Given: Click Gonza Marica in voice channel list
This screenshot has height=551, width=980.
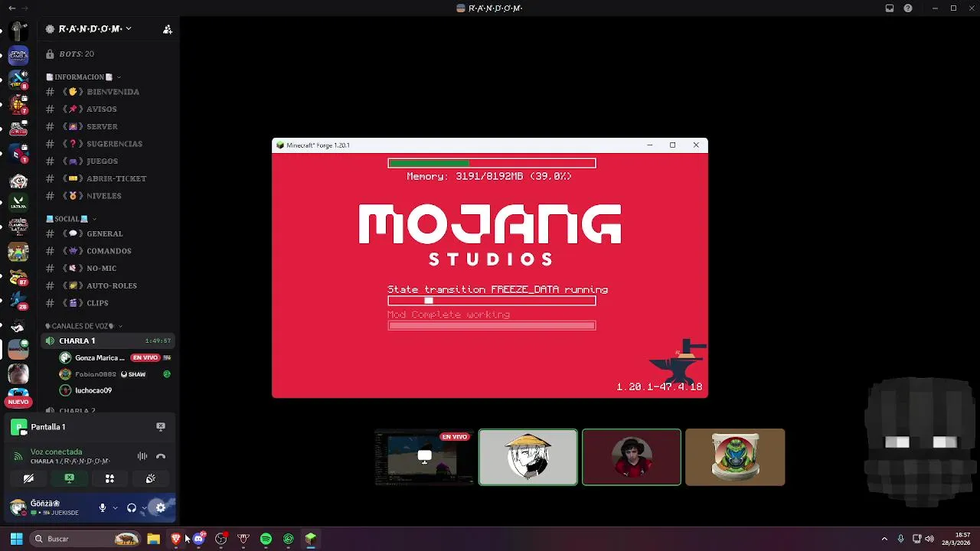Looking at the screenshot, I should click(115, 357).
